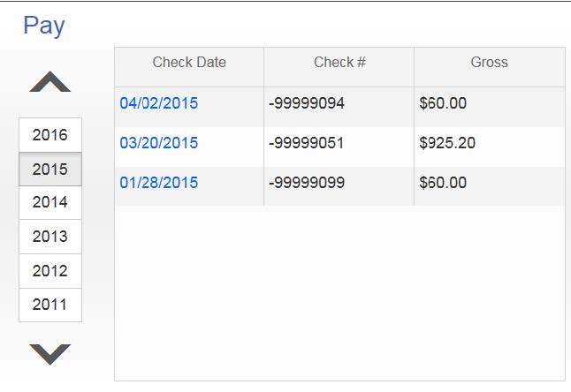Viewport: 571px width, 392px height.
Task: Pick year 2011 in the list
Action: click(49, 305)
